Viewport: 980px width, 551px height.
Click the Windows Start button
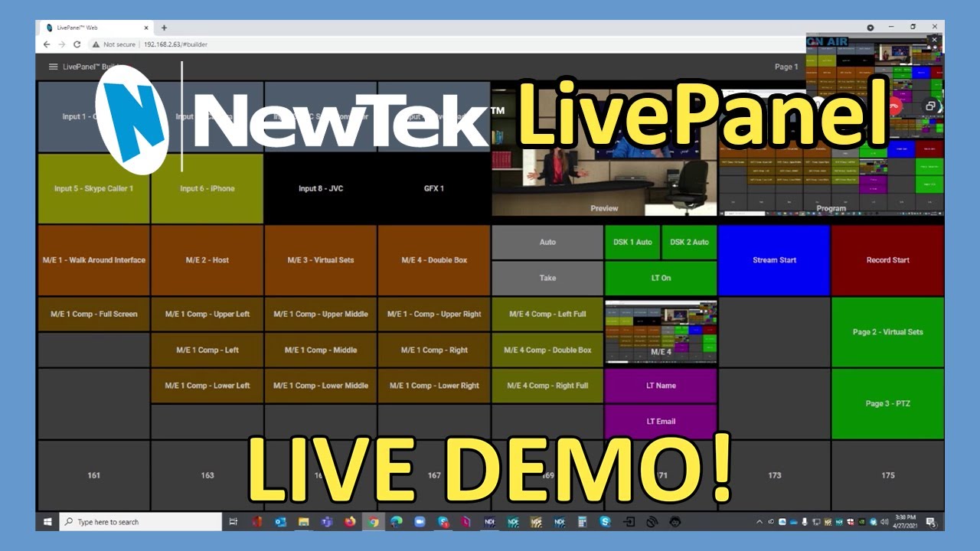pos(47,522)
